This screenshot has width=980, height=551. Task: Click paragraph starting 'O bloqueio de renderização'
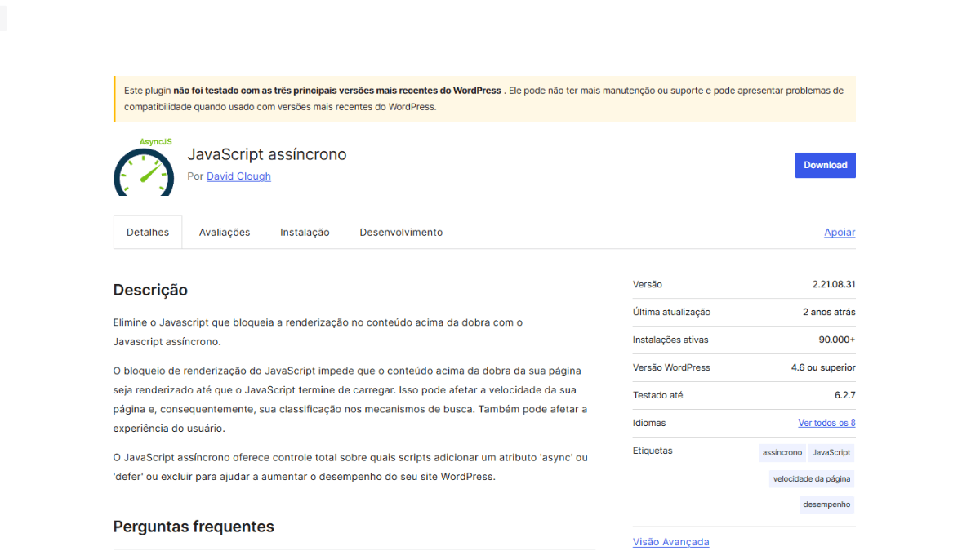click(x=350, y=399)
